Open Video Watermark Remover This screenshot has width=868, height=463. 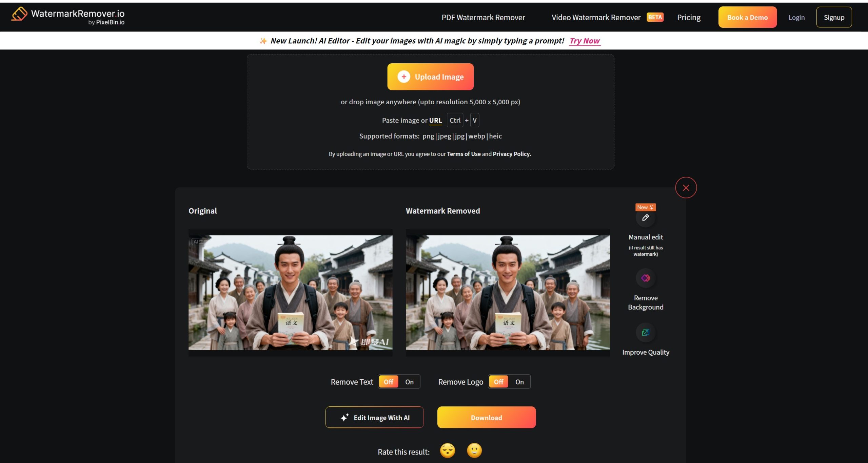click(596, 17)
